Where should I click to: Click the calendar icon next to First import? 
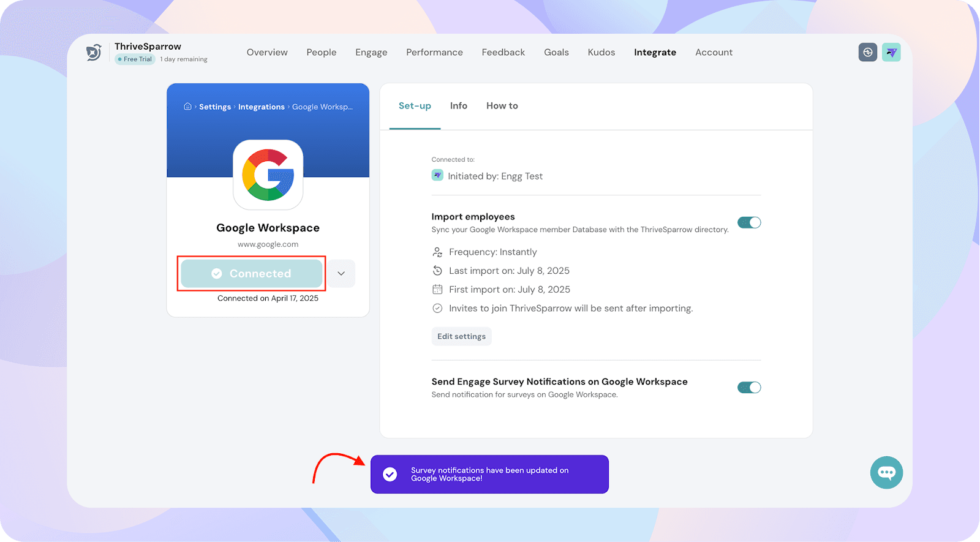pyautogui.click(x=437, y=290)
